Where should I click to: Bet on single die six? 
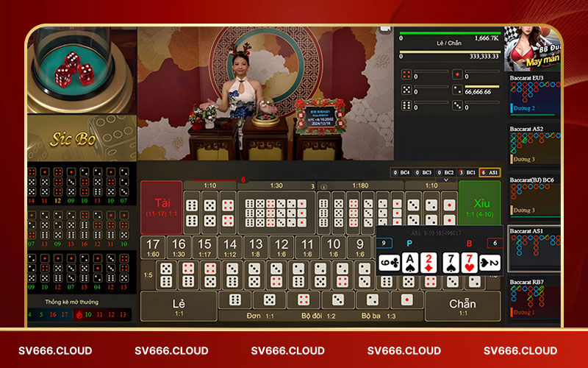pos(235,300)
